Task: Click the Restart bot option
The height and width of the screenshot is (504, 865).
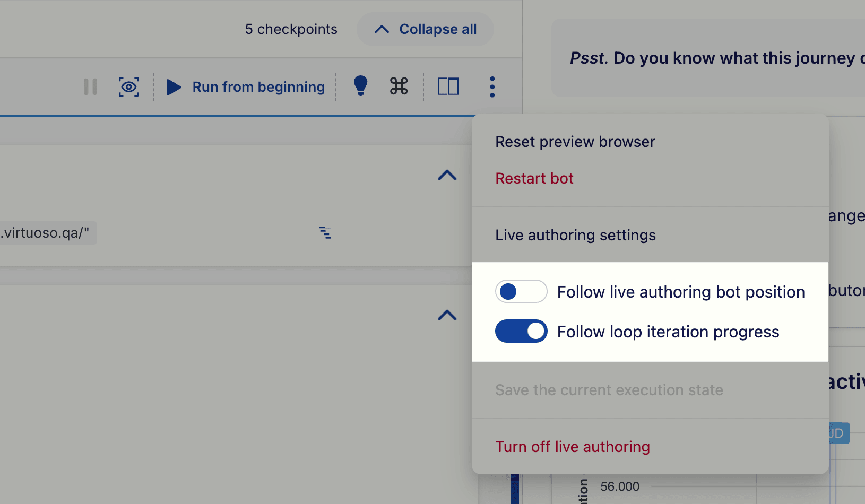Action: pyautogui.click(x=534, y=178)
